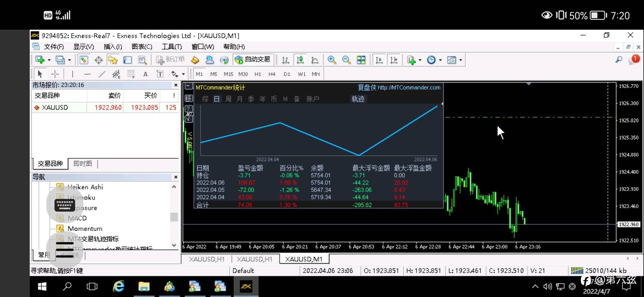Select Momentum indicator in navigator

(x=85, y=229)
